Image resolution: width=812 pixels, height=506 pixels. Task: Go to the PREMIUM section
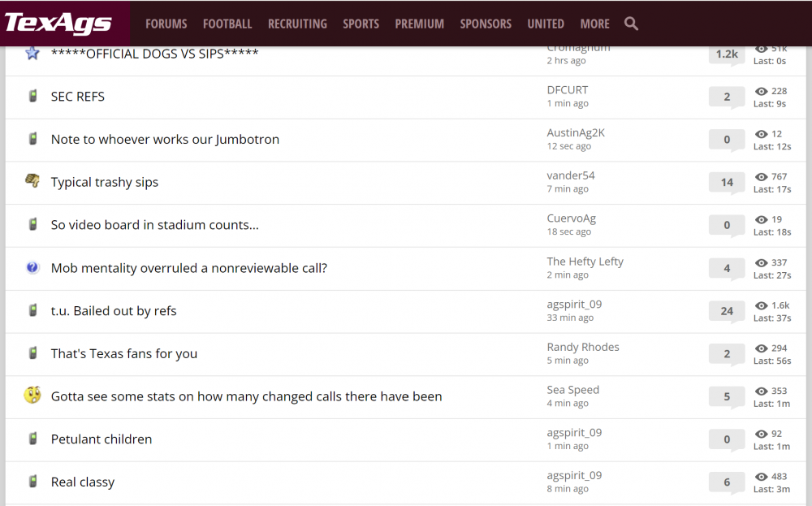pyautogui.click(x=419, y=24)
